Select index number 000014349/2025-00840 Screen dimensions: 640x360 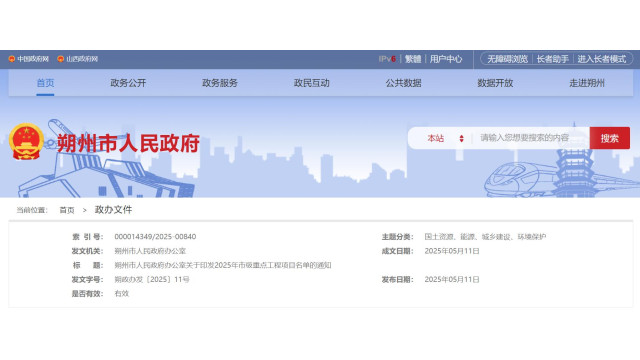(x=155, y=237)
